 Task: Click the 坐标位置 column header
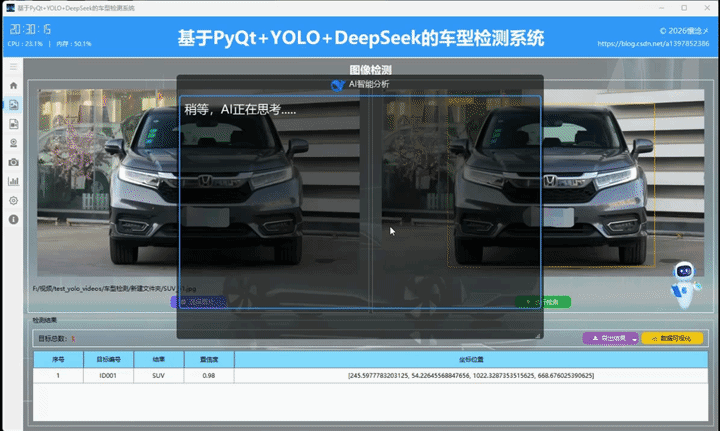pyautogui.click(x=471, y=359)
